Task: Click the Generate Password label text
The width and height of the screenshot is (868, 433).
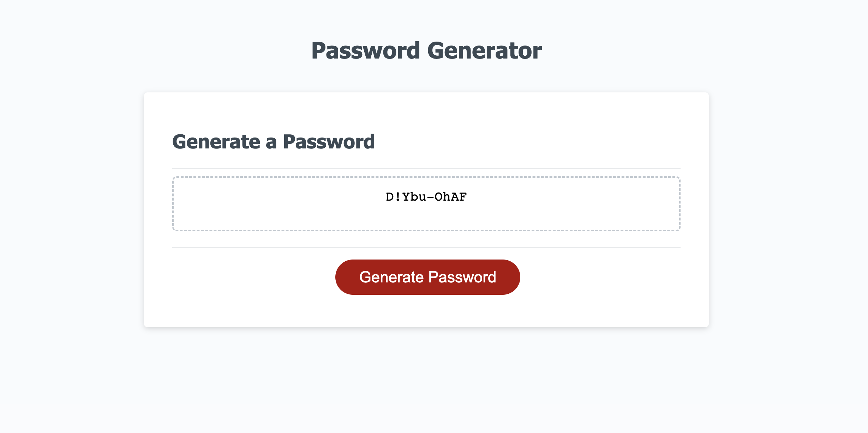Action: point(427,277)
